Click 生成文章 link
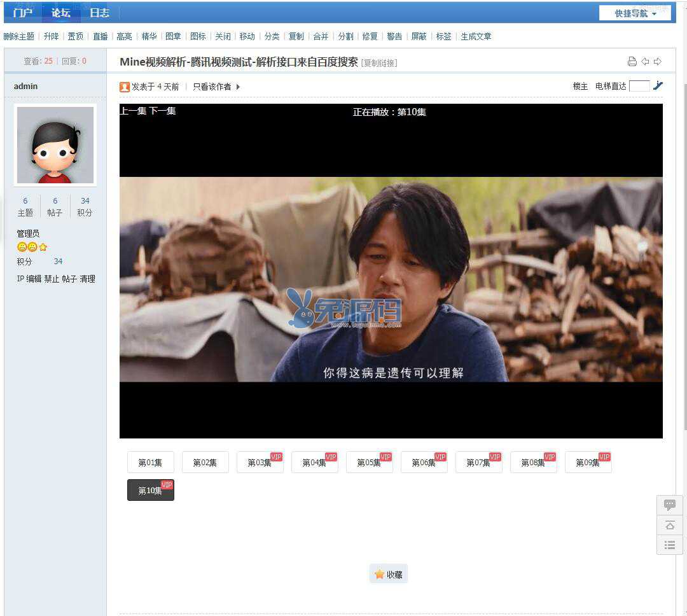The height and width of the screenshot is (616, 687). coord(476,36)
